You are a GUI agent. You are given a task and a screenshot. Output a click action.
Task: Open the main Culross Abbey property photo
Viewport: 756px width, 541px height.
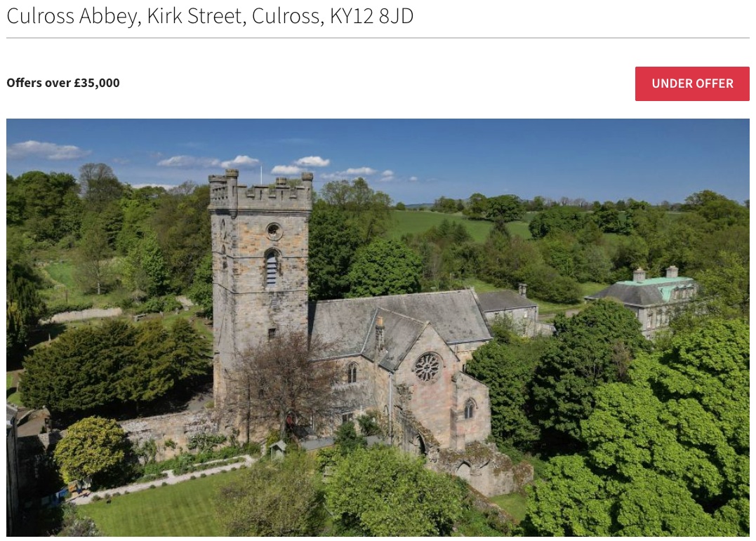coord(378,328)
